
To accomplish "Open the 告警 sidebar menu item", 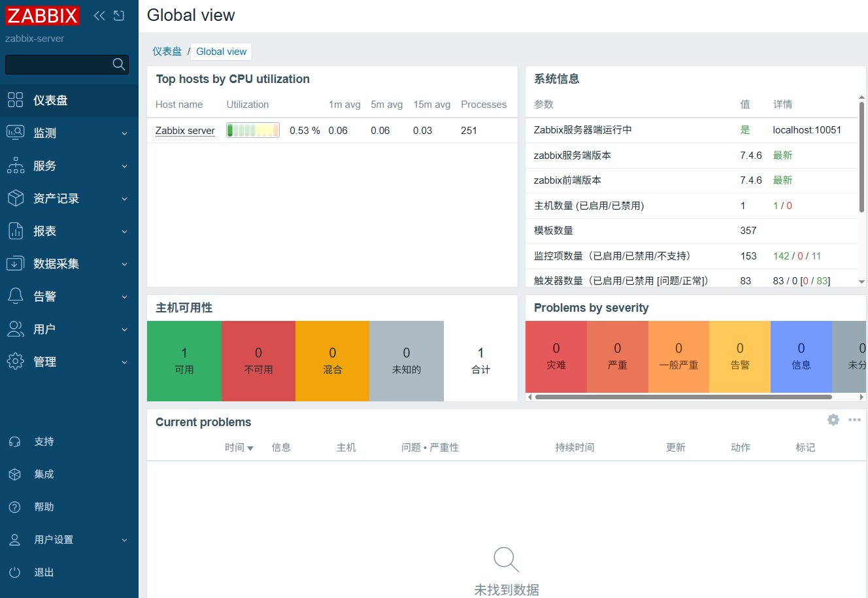I will (x=69, y=296).
